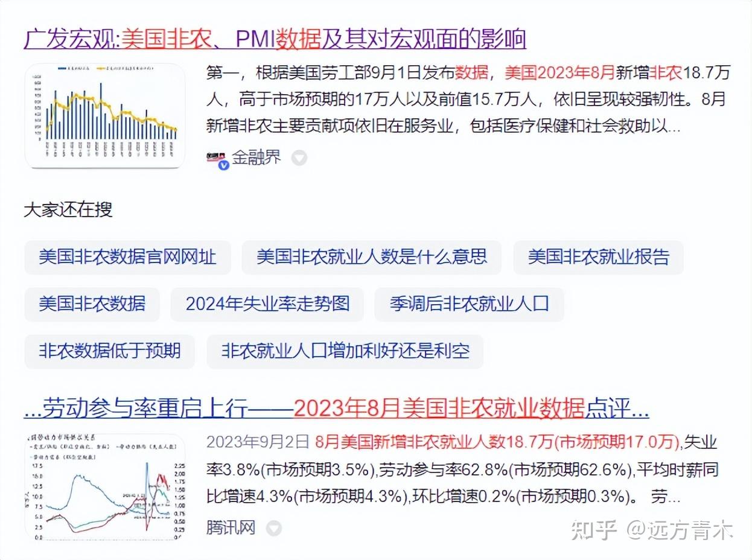This screenshot has width=752, height=560.
Task: Search 季调后非农就业人口
Action: pyautogui.click(x=470, y=305)
